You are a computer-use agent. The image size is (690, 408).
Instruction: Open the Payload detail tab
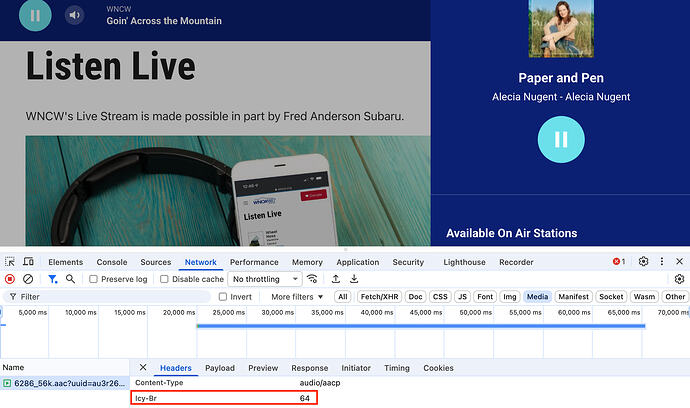(x=220, y=368)
